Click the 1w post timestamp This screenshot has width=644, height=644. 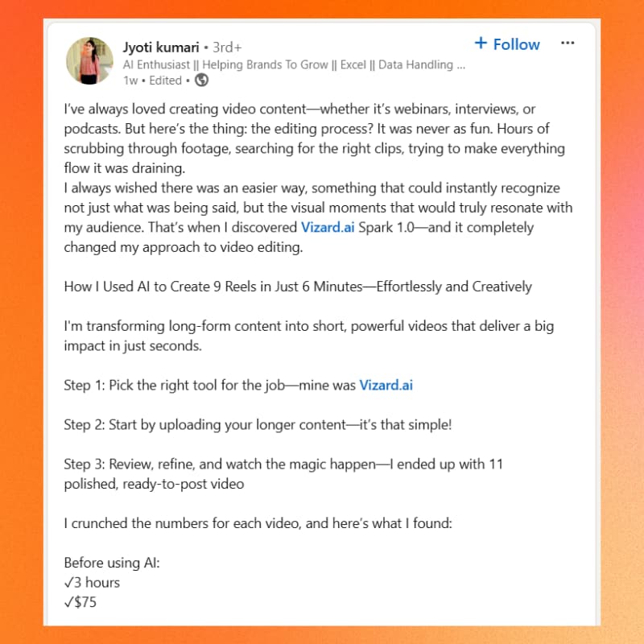pos(129,80)
